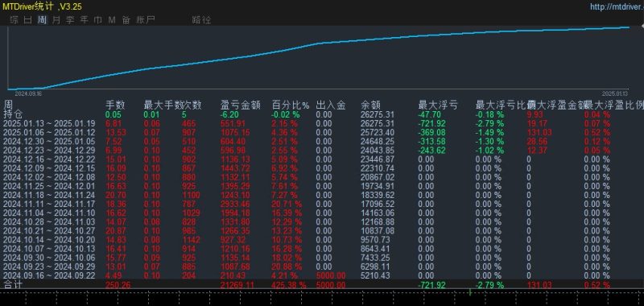Click lots value 20.87
Screen dimensions: 644x306
pyautogui.click(x=117, y=231)
